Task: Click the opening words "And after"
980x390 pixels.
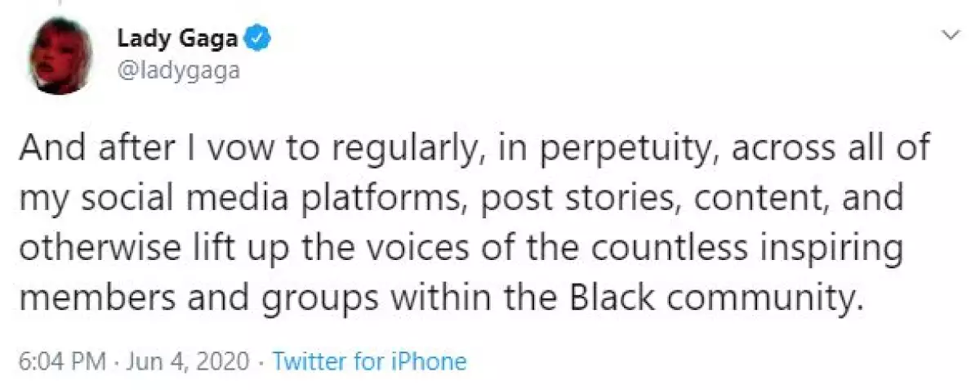Action: [x=102, y=152]
